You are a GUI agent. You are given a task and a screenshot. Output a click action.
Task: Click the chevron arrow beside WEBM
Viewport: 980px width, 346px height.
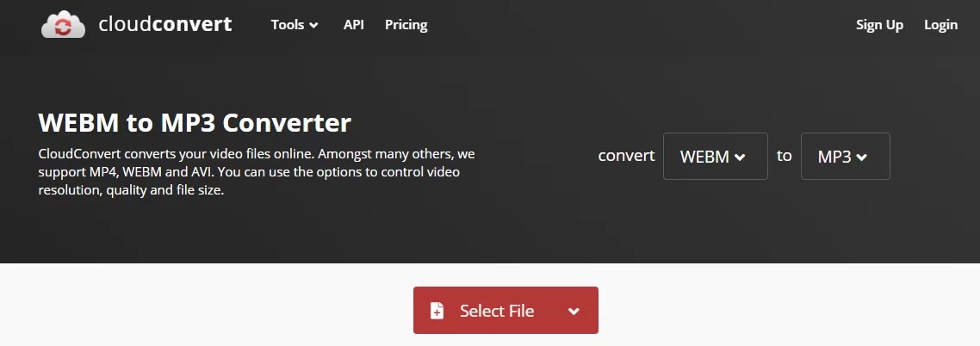[740, 158]
